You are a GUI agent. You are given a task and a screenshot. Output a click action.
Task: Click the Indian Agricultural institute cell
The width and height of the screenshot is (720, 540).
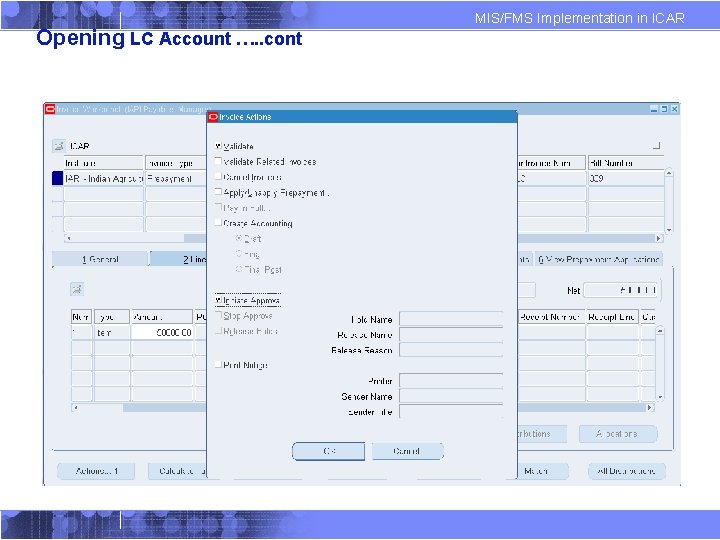104,179
